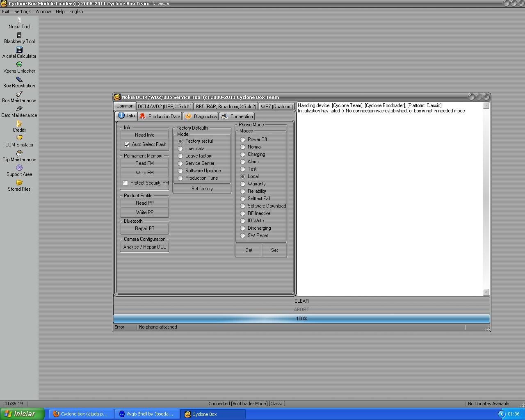This screenshot has height=420, width=525.
Task: Open Xperia Unlocker from the sidebar
Action: 19,65
